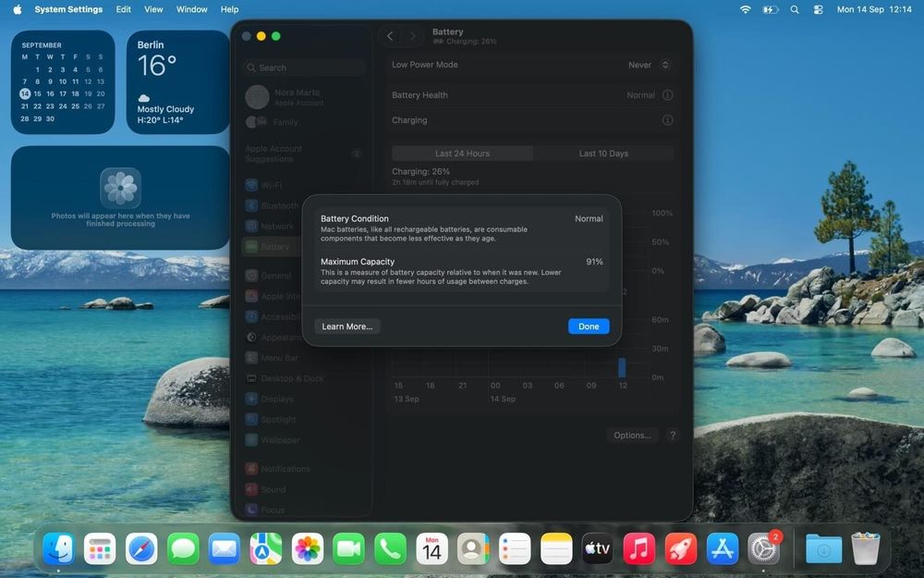The height and width of the screenshot is (578, 924).
Task: Click the Done button in the dialog
Action: [589, 326]
